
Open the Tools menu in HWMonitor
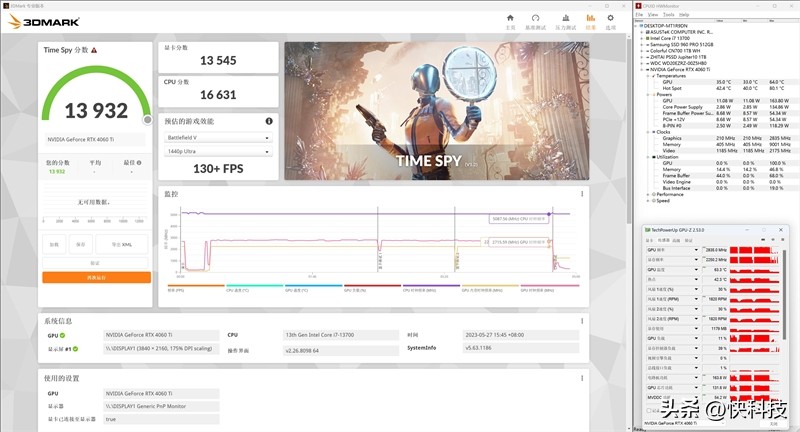(x=666, y=15)
